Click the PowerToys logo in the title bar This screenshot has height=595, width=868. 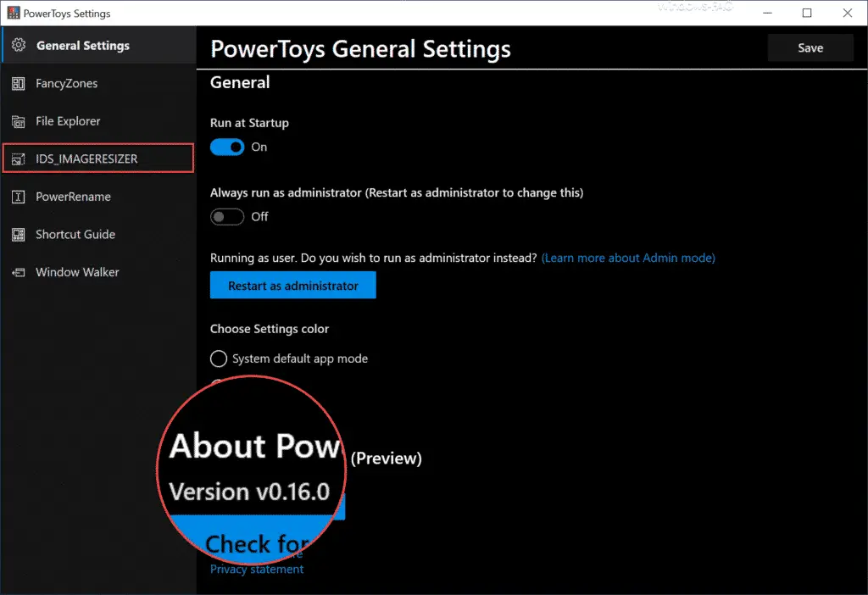click(14, 13)
